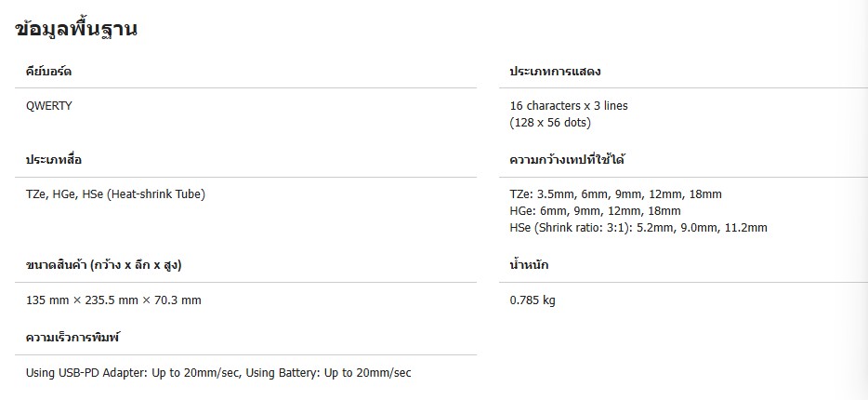868x400 pixels.
Task: Click the น้ำหนัก weight label
Action: 530,265
